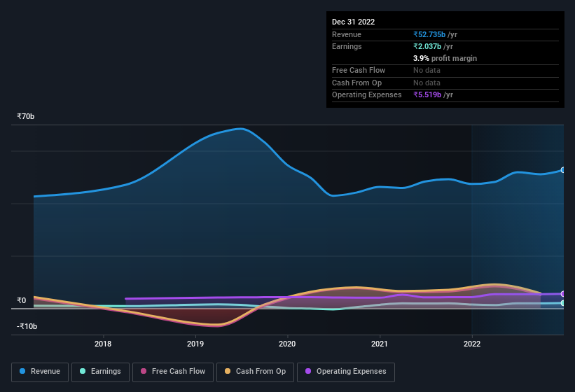Screen dimensions: 575x392
Task: Click the 2021 x-axis label
Action: (380, 344)
